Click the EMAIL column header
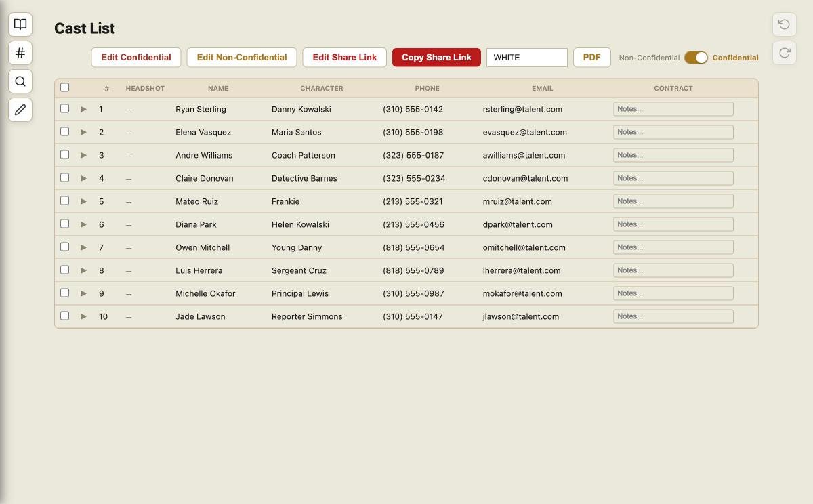Image resolution: width=813 pixels, height=504 pixels. point(543,89)
